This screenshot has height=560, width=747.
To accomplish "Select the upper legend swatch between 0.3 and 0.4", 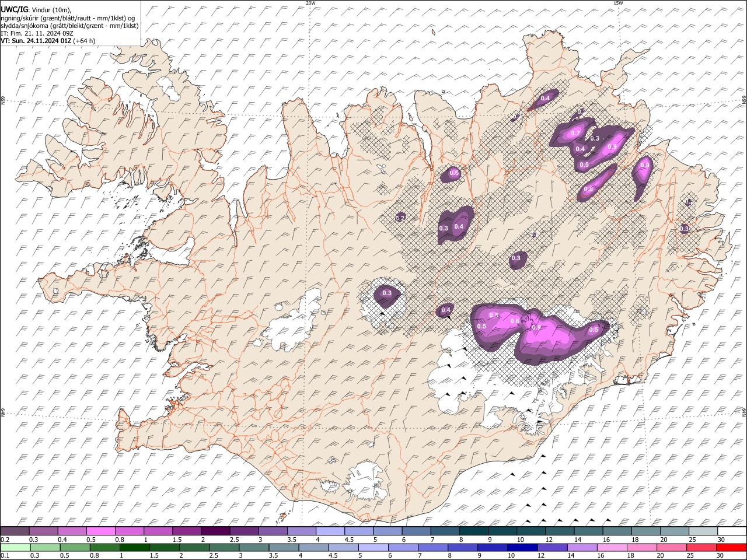I will [44, 531].
